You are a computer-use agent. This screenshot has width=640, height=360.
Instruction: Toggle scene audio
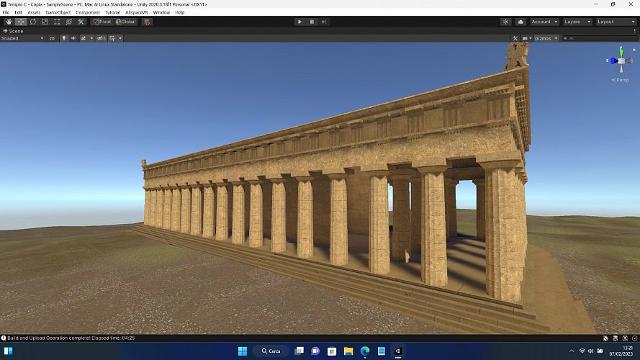pyautogui.click(x=73, y=38)
